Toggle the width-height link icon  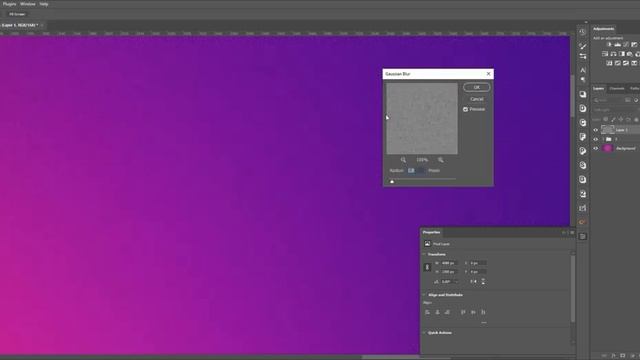point(427,267)
